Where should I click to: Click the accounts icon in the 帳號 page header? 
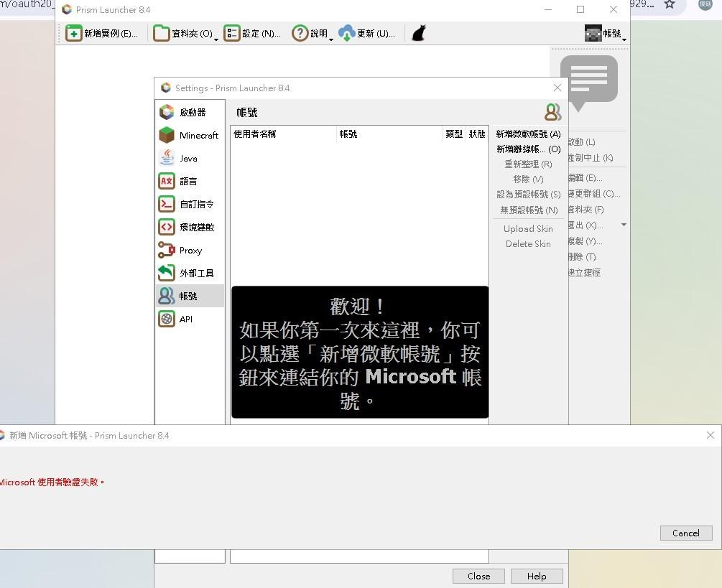553,112
